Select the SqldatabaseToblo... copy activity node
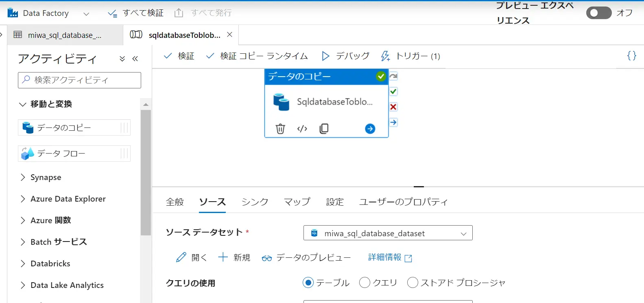644x303 pixels. pyautogui.click(x=326, y=103)
